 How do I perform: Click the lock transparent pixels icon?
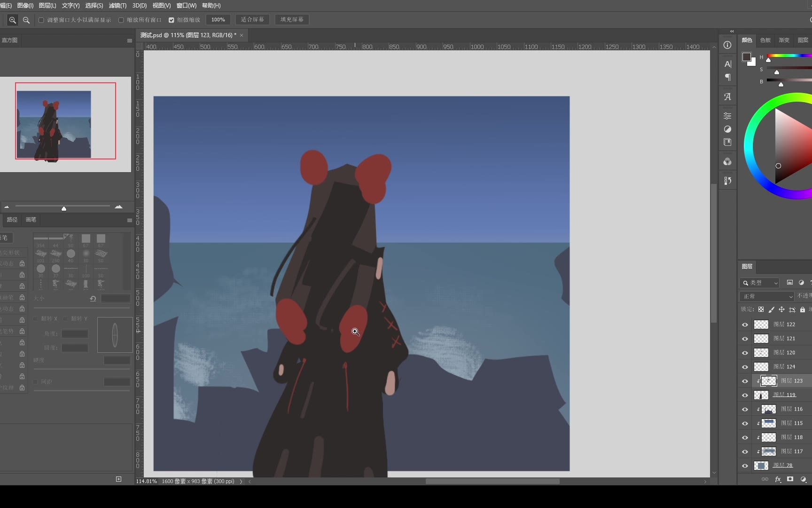point(761,310)
